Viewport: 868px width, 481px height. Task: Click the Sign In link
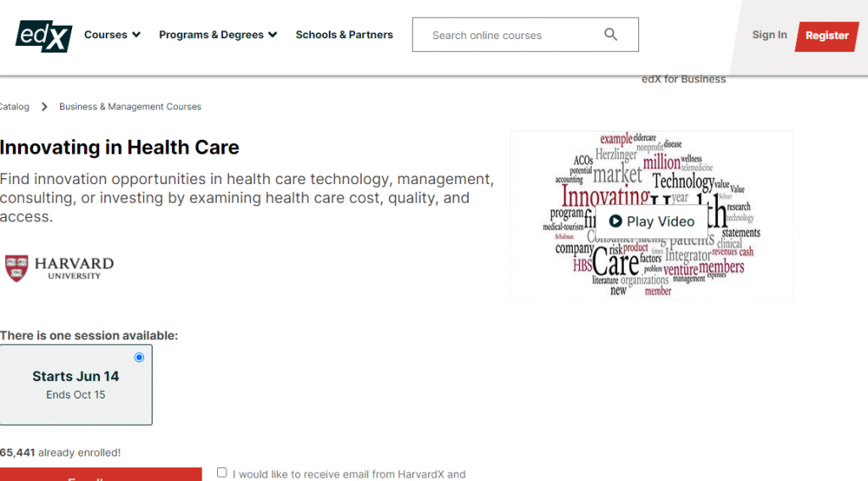click(769, 35)
